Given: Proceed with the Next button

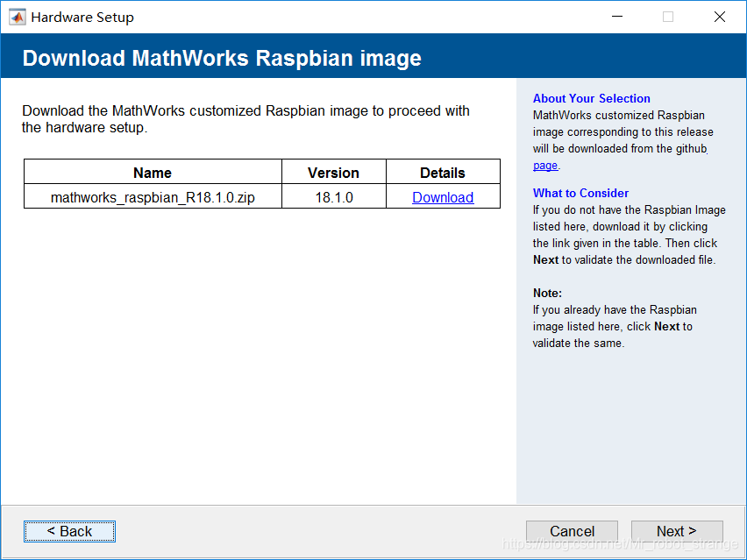Looking at the screenshot, I should pyautogui.click(x=676, y=531).
